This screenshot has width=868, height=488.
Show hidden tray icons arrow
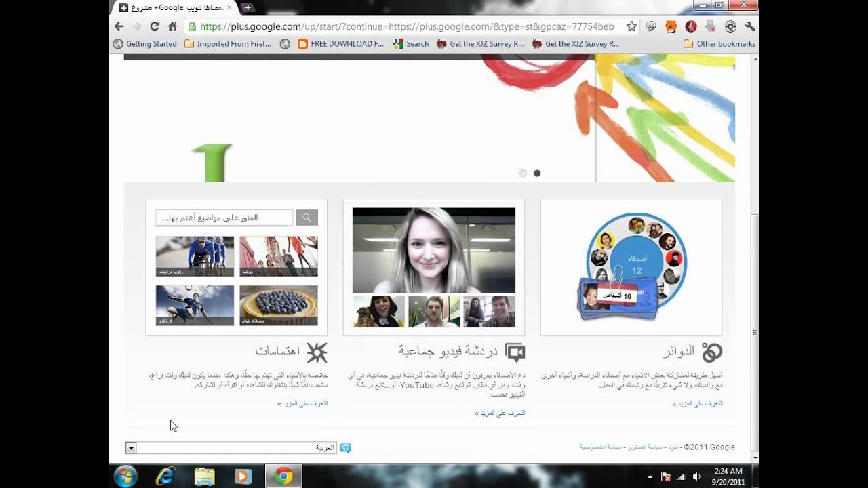point(650,476)
